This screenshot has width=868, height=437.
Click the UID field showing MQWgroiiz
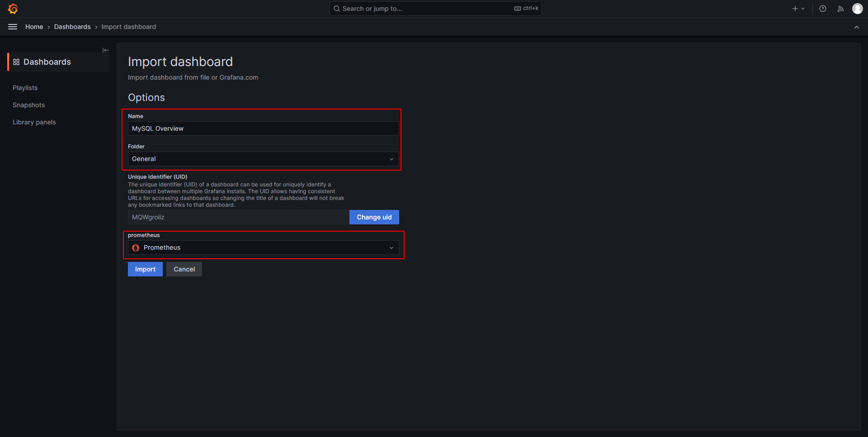pos(239,217)
